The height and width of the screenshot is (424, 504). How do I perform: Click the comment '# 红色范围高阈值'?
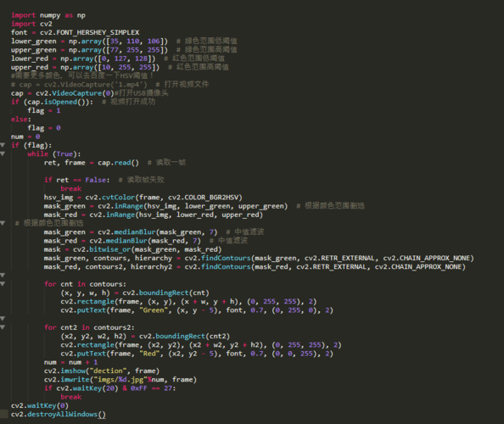(199, 67)
